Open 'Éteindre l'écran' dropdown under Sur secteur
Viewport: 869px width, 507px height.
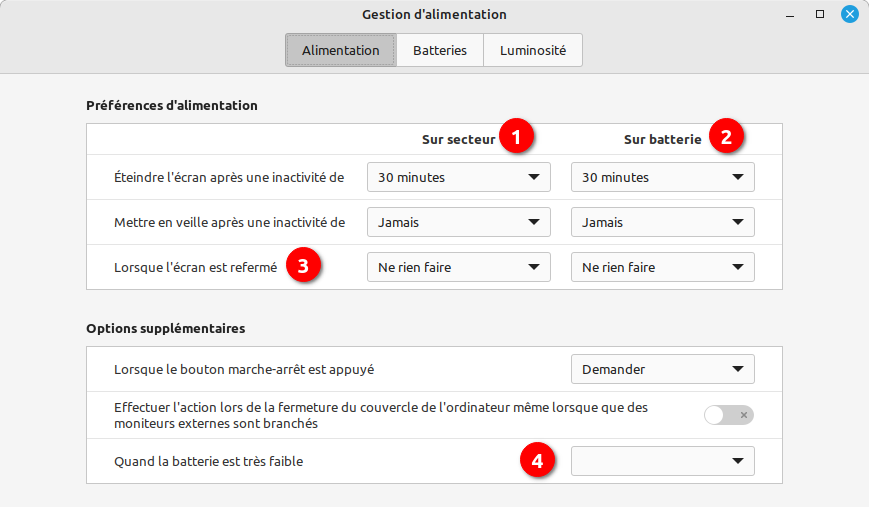tap(458, 177)
